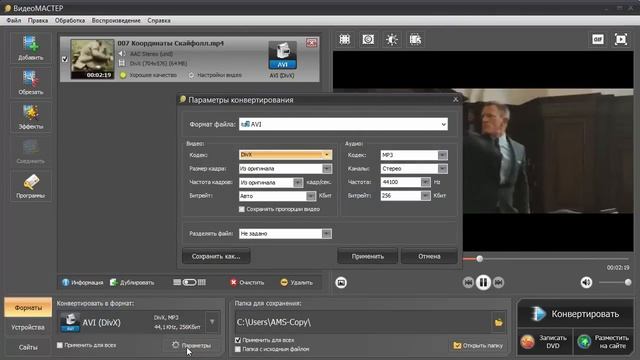This screenshot has width=640, height=360.
Task: Click the GIF creation icon
Action: [x=598, y=39]
